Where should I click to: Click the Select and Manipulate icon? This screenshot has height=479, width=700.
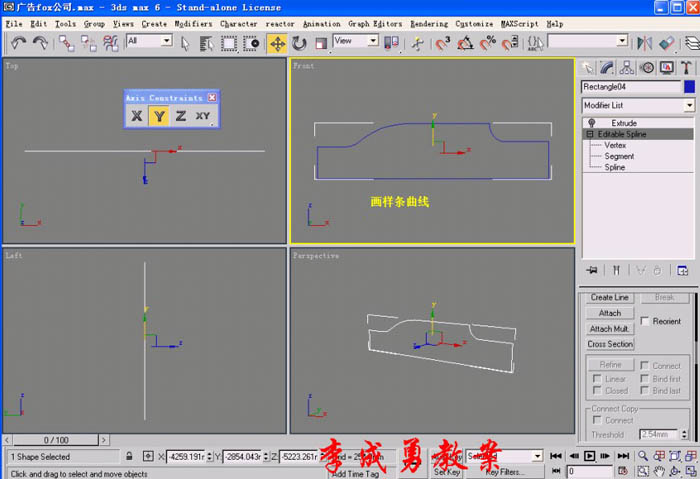coord(418,43)
